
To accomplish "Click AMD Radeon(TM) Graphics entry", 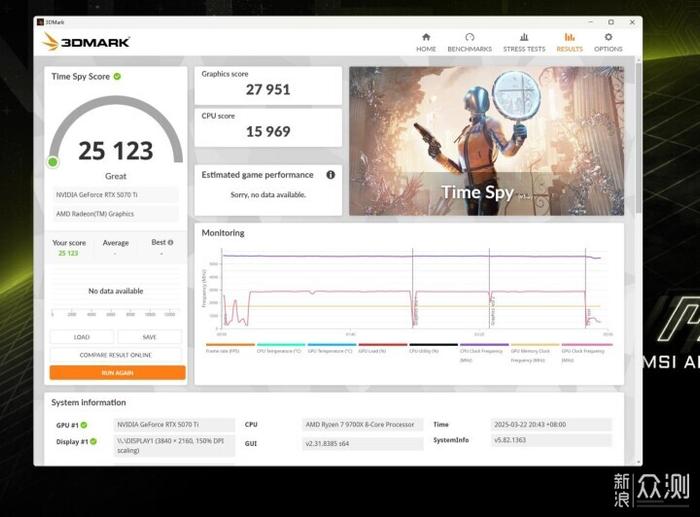I will (115, 214).
